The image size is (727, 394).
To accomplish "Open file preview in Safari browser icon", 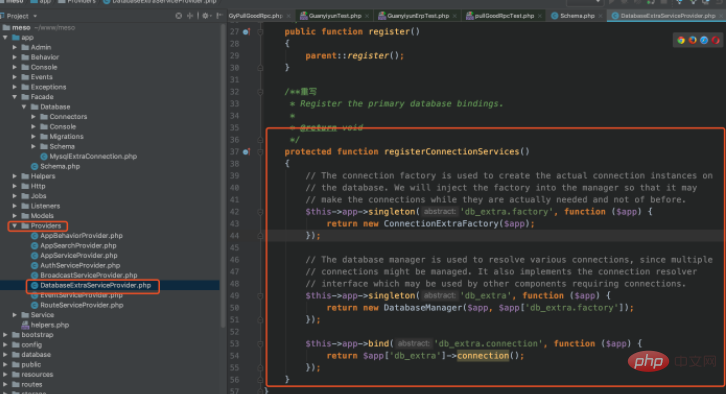I will [704, 40].
